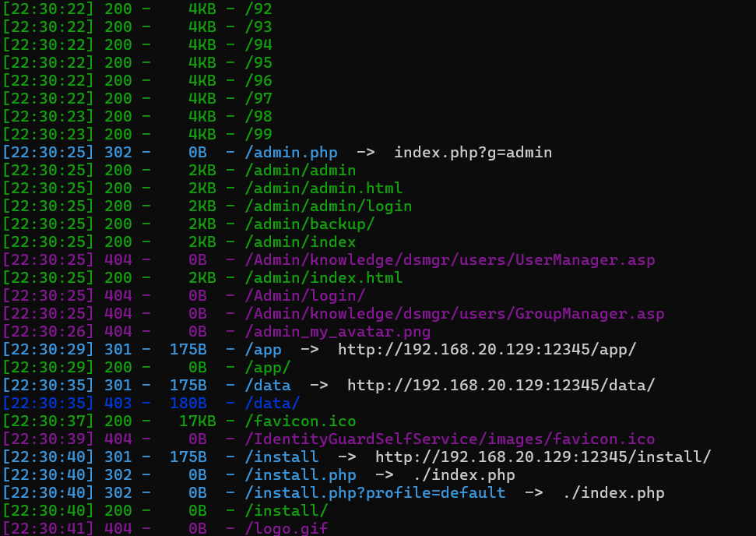756x536 pixels.
Task: Click the /94 path
Action: point(258,45)
